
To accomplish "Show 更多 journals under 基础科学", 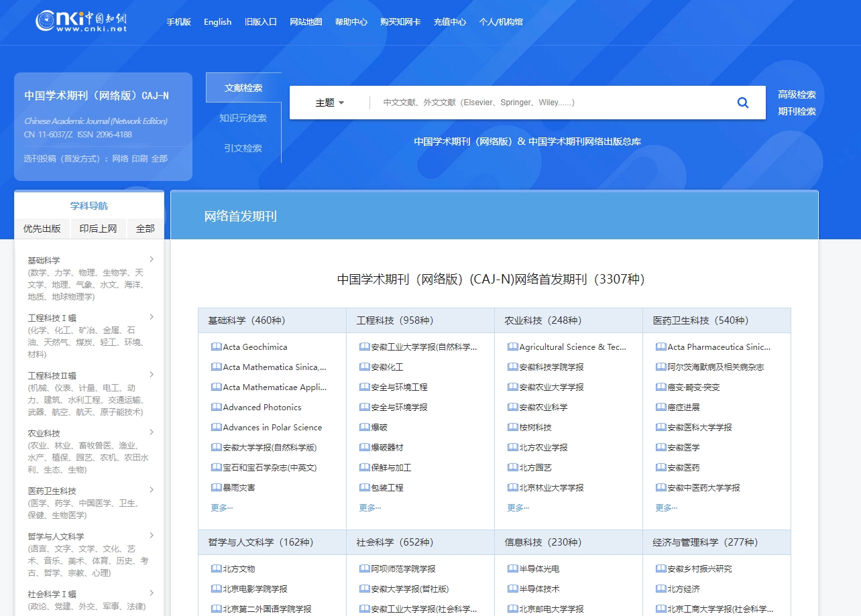I will [222, 507].
